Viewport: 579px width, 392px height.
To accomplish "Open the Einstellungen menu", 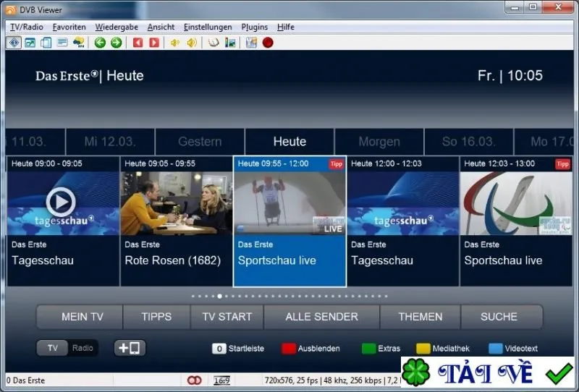I will coord(208,27).
